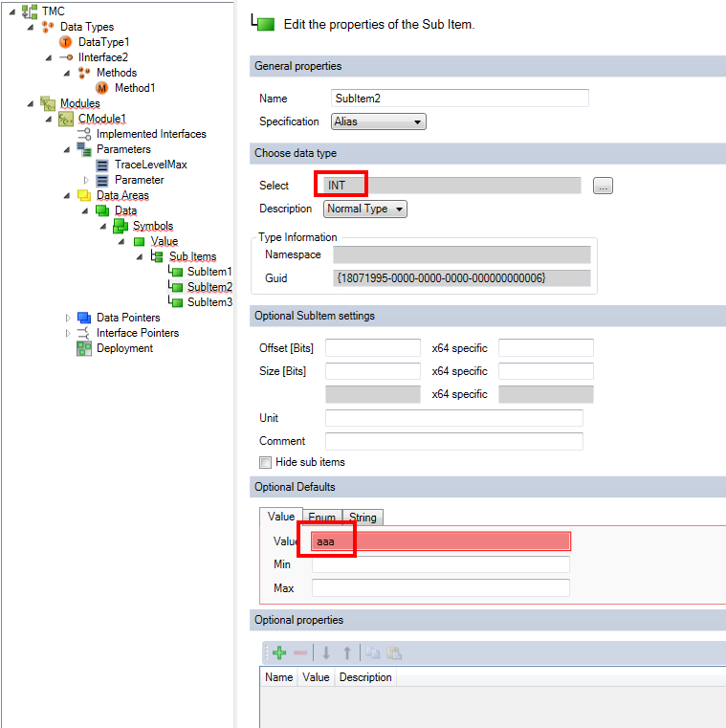
Task: Select SubItem1 in the tree
Action: (209, 272)
